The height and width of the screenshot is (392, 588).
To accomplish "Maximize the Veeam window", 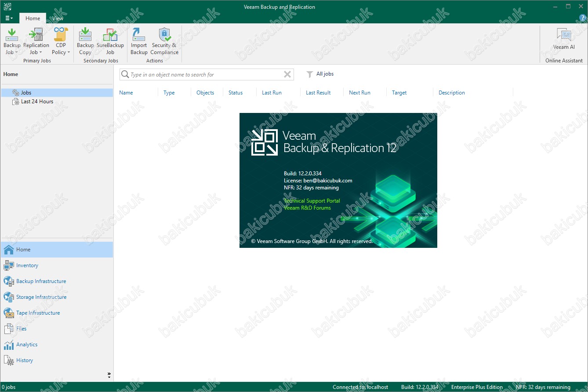I will (x=568, y=6).
